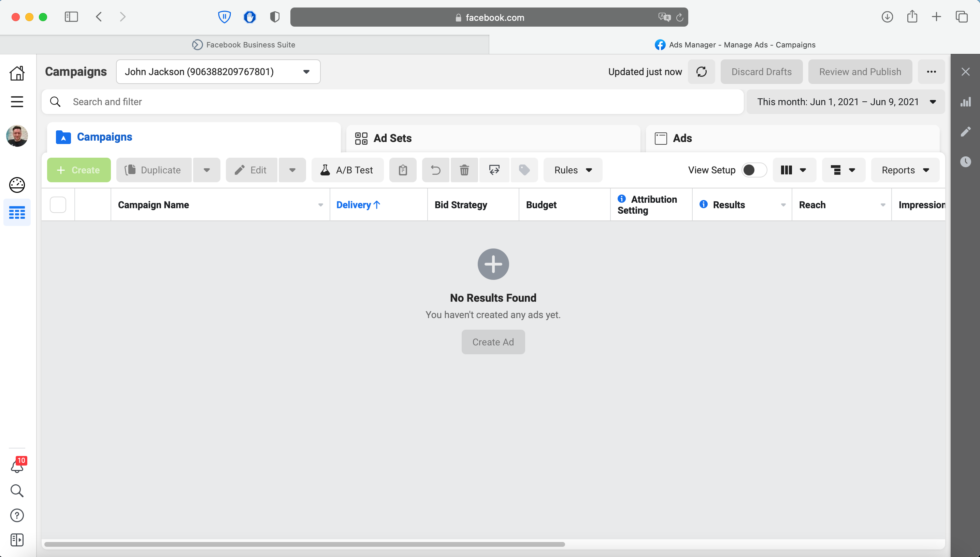Open a new Safari tab
The height and width of the screenshot is (557, 980).
[x=936, y=17]
